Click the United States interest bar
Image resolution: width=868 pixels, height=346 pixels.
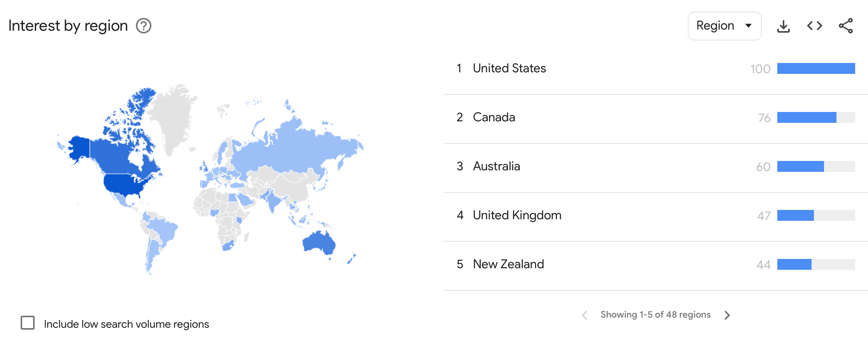tap(816, 68)
